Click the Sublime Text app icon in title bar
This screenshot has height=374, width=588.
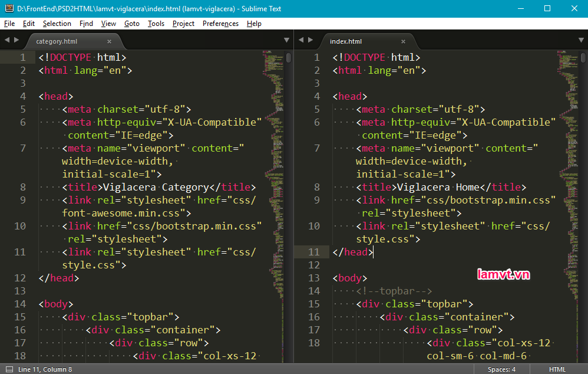click(x=9, y=8)
